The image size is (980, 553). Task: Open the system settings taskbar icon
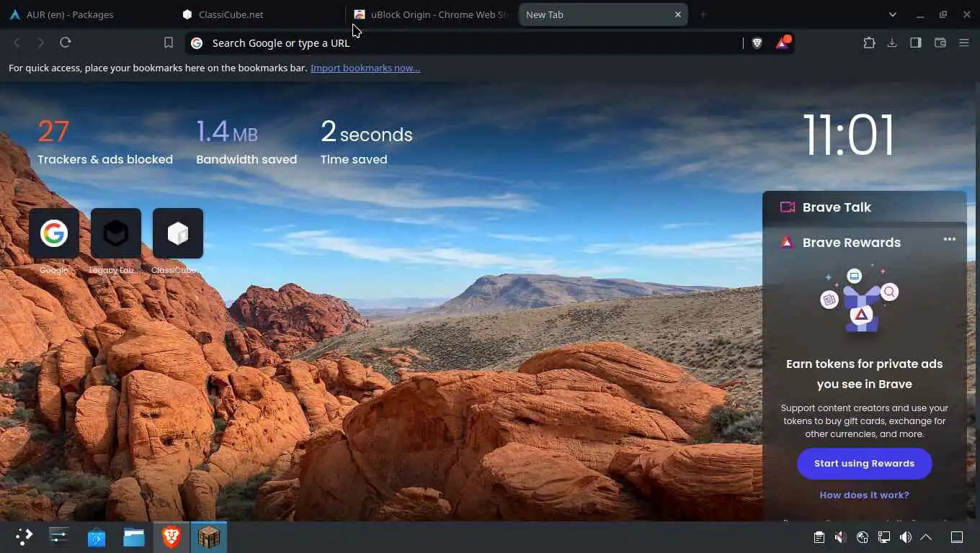58,536
